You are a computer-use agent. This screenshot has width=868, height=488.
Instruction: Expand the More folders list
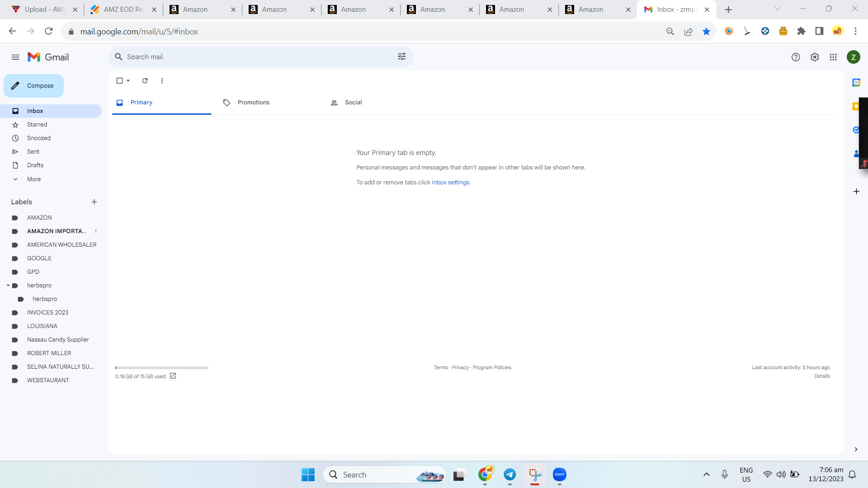(51, 179)
